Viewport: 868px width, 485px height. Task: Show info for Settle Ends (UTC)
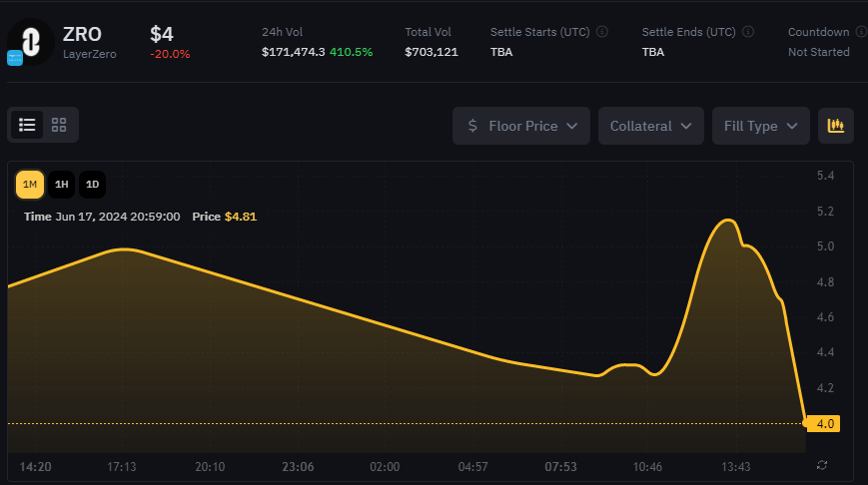point(748,32)
